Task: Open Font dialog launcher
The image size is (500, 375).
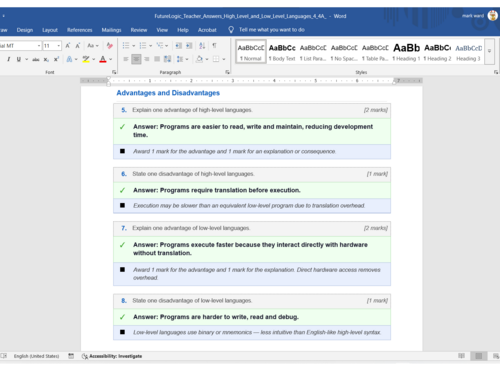Action: click(114, 72)
